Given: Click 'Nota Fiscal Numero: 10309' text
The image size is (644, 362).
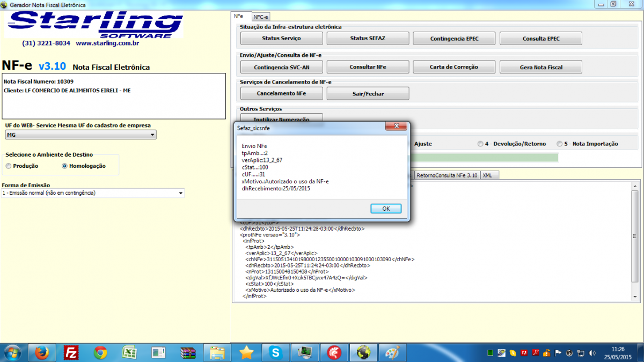Looking at the screenshot, I should 39,82.
